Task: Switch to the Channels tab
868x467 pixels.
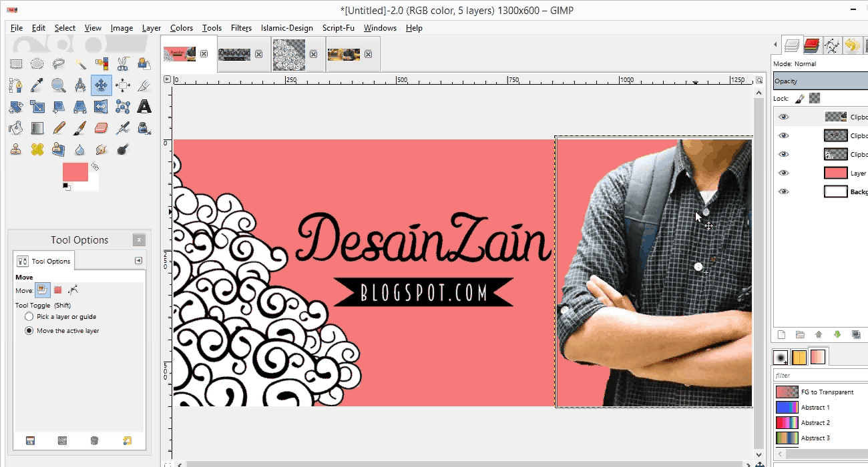Action: pos(812,45)
